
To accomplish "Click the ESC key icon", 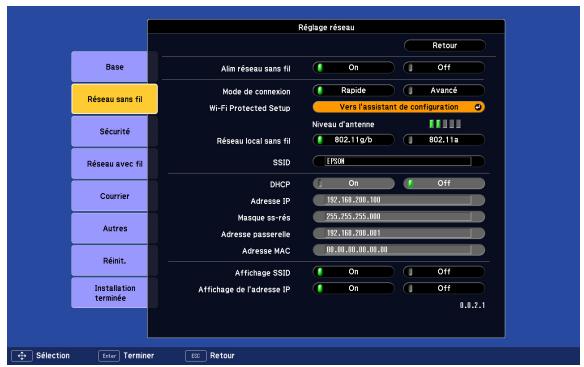I will pyautogui.click(x=196, y=356).
